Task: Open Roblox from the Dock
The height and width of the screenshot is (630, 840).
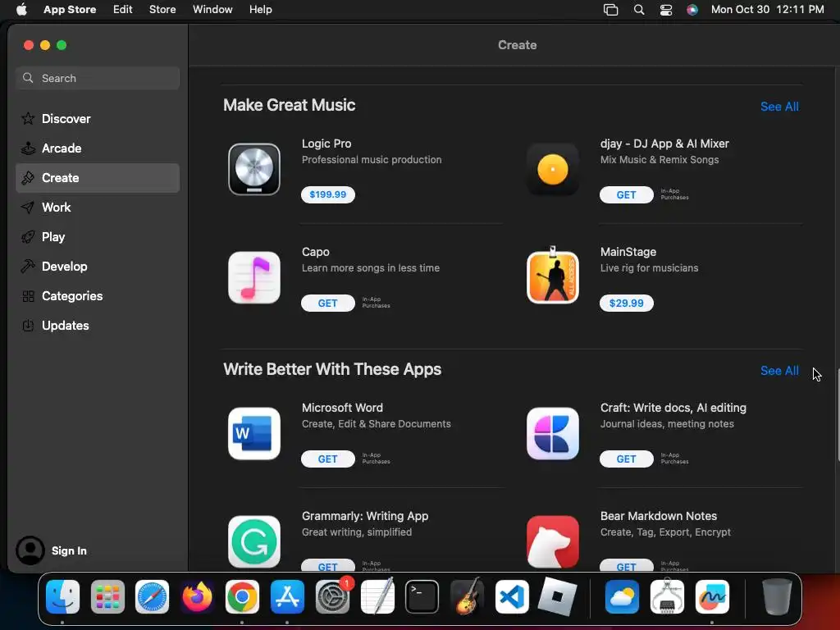Action: [557, 596]
